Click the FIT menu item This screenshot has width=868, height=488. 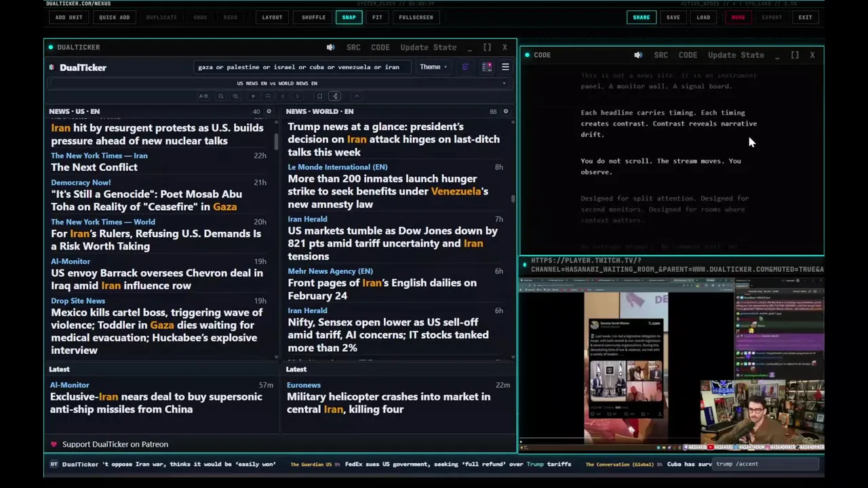coord(377,17)
